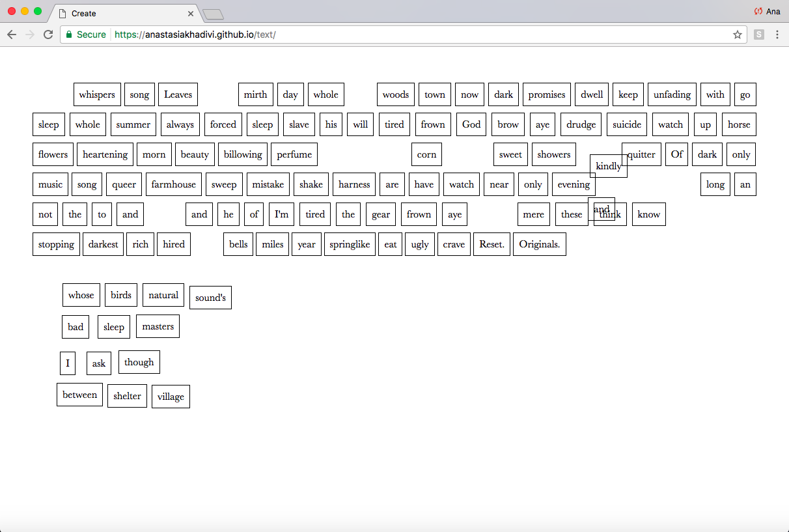Choose the overlapping "kindly" word tile
Viewport: 789px width, 532px height.
click(x=608, y=166)
